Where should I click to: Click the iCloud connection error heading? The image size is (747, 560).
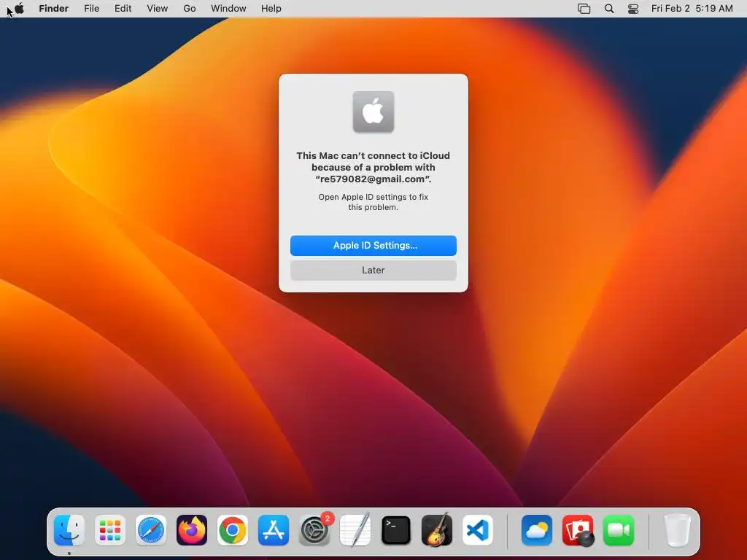point(373,168)
